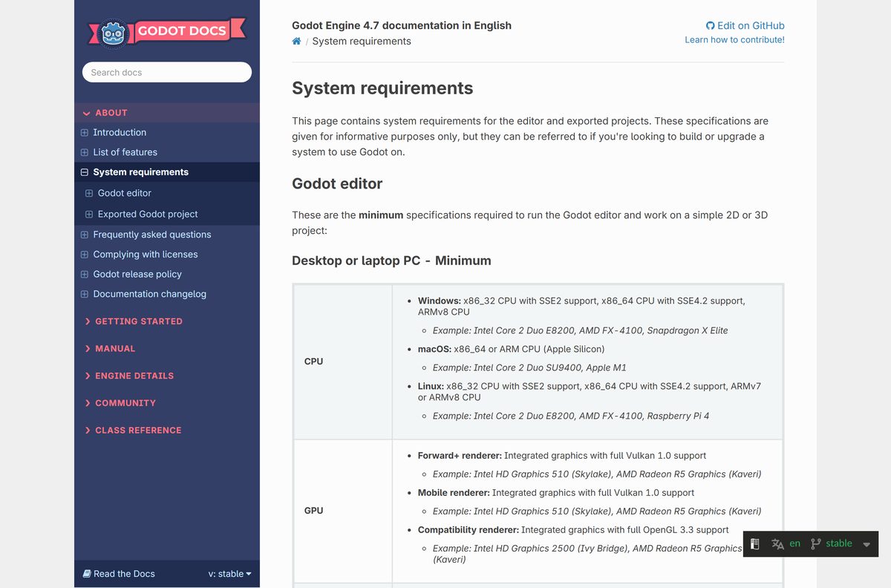Expand the 'Exported Godot project' plus icon

pos(89,215)
